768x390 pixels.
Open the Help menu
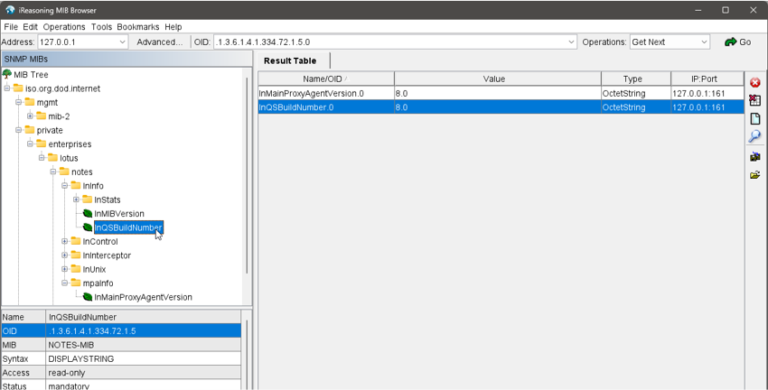click(x=173, y=27)
